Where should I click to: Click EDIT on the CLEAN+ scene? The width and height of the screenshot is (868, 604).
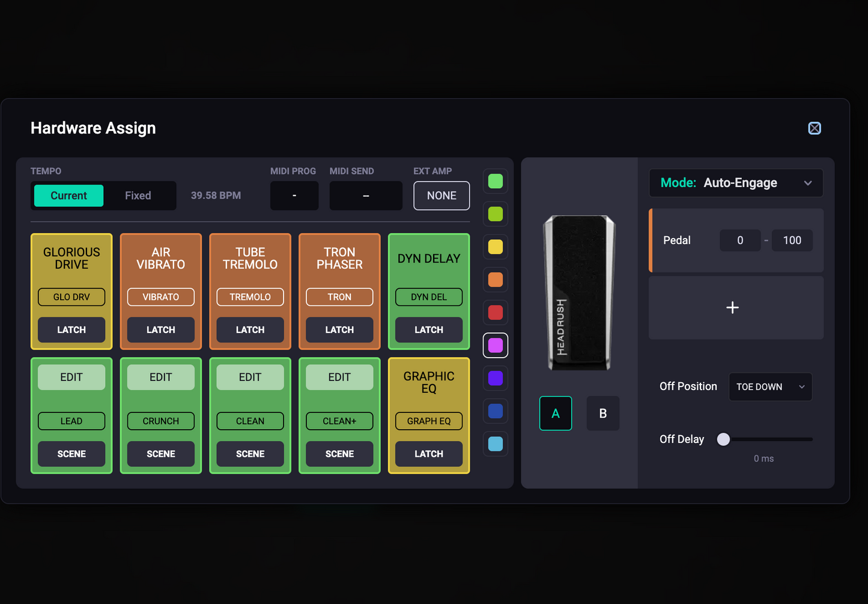point(339,377)
